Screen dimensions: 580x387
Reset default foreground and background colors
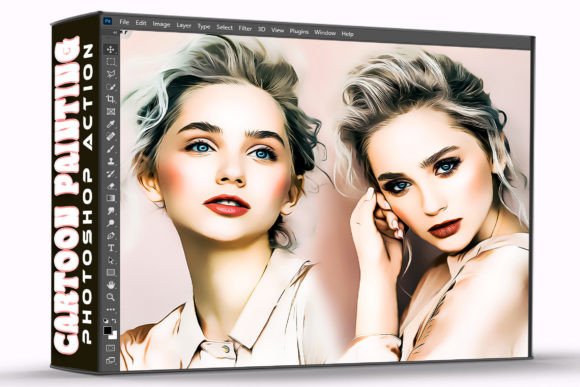[106, 320]
